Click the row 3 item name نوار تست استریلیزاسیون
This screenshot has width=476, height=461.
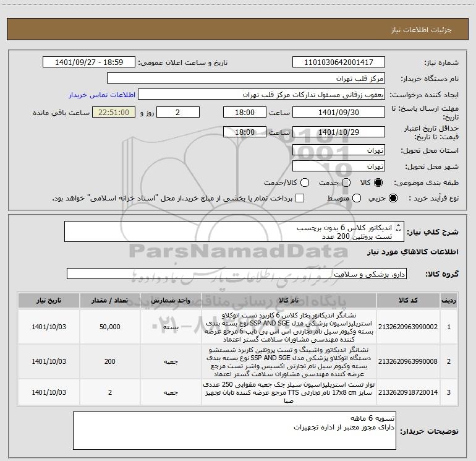289,392
